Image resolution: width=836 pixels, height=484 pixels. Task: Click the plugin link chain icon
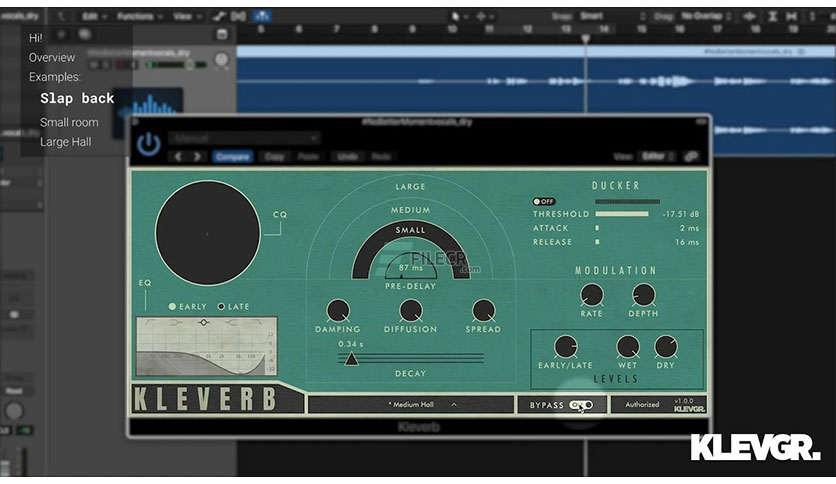click(x=692, y=156)
